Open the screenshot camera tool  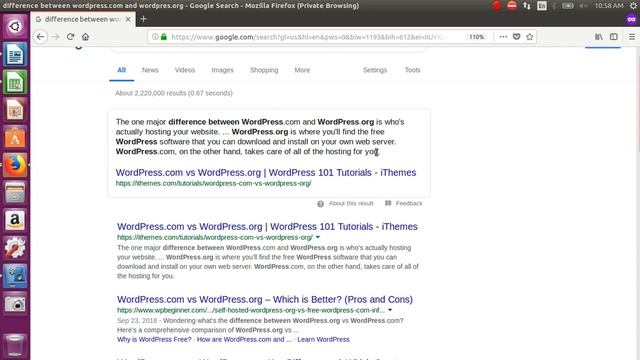tap(15, 304)
